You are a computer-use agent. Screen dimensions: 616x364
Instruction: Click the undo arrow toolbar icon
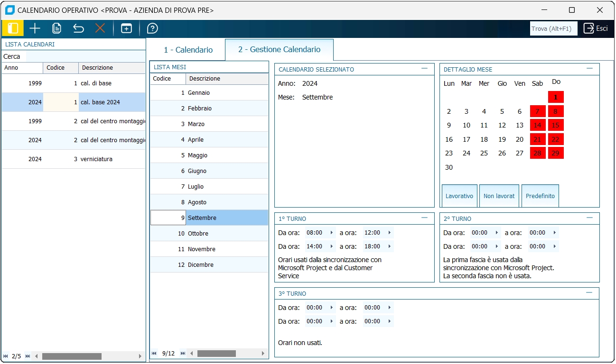(78, 28)
